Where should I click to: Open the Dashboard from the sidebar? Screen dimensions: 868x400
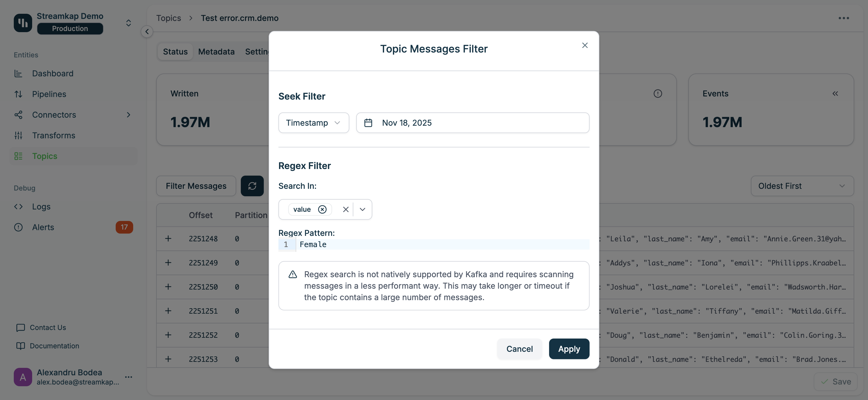(53, 73)
